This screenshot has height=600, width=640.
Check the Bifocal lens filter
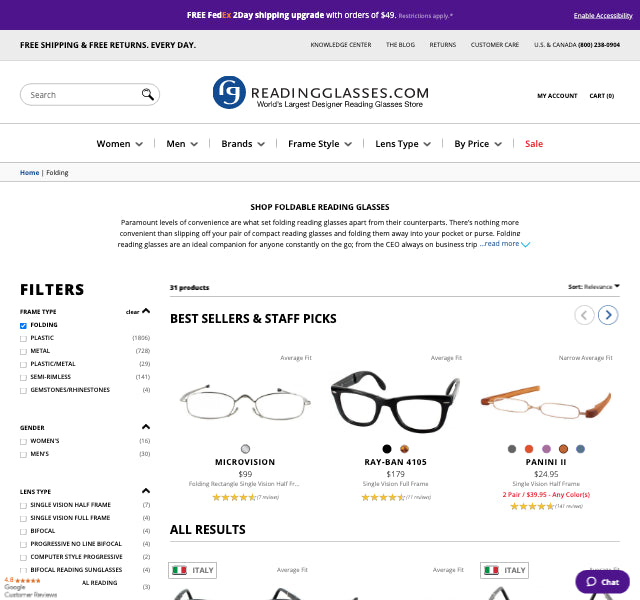coord(23,531)
